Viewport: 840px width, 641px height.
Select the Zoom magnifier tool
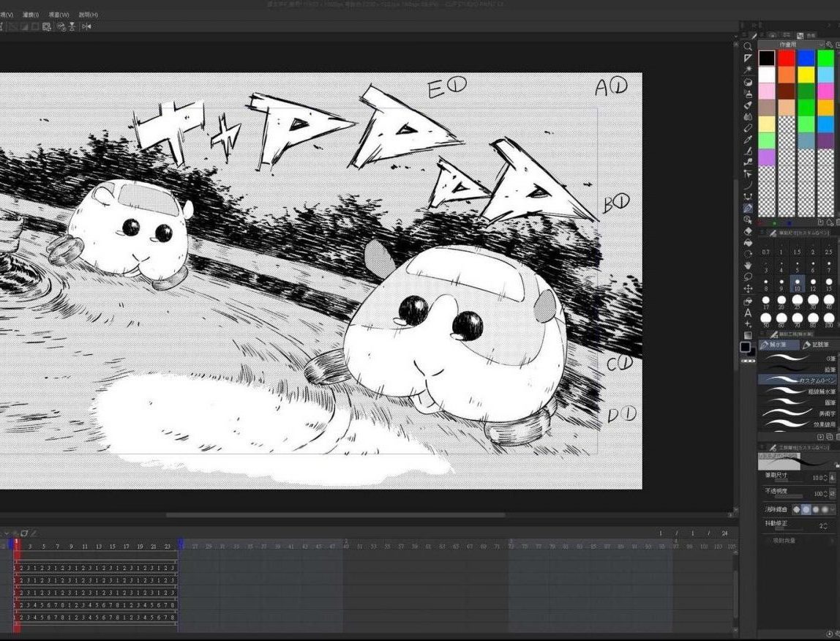[x=748, y=46]
